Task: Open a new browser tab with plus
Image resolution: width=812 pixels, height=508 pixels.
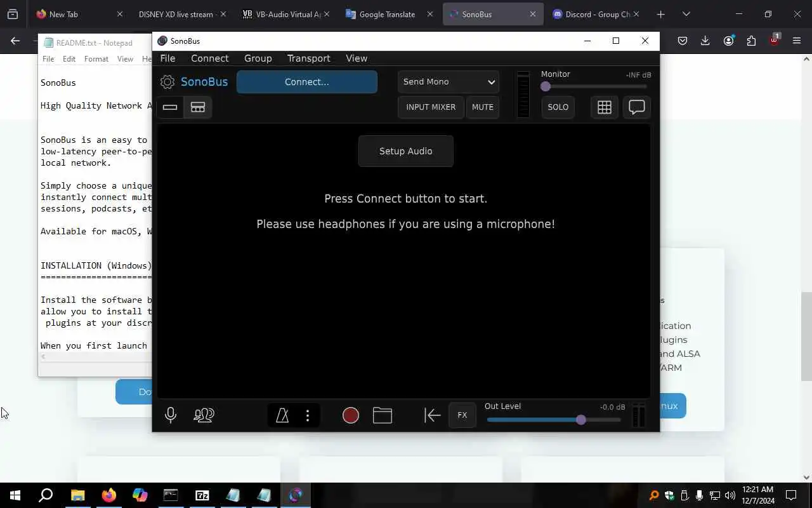Action: point(660,14)
